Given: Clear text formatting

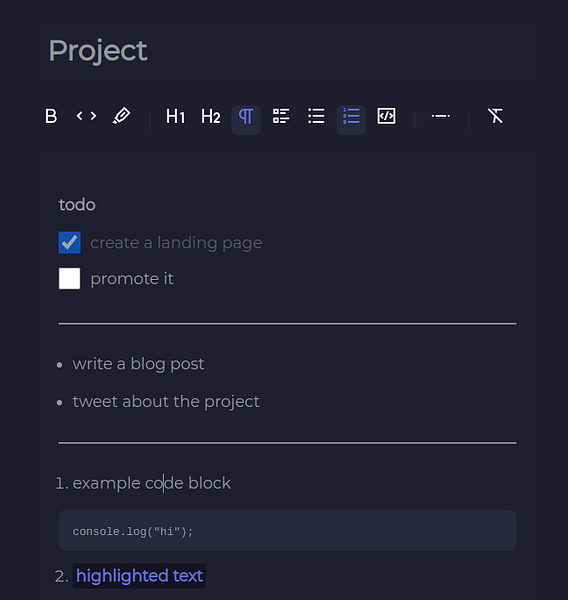Looking at the screenshot, I should 495,116.
